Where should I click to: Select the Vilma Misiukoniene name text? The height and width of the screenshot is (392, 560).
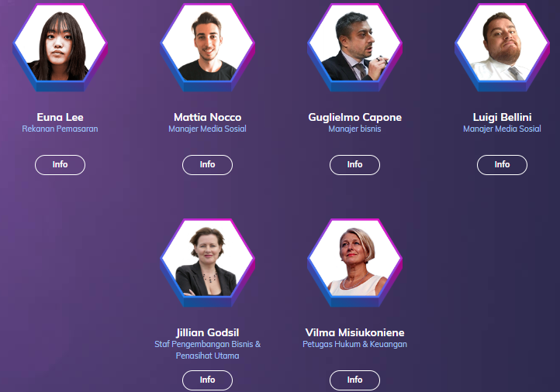coord(354,333)
